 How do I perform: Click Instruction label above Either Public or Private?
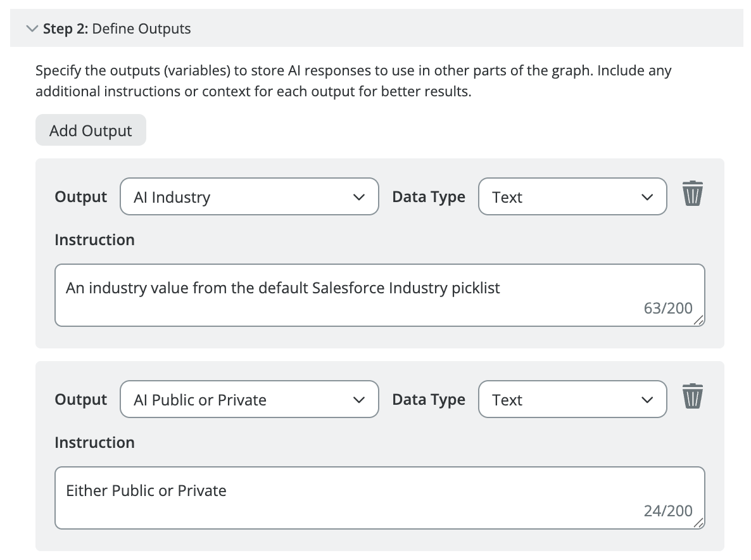coord(94,443)
